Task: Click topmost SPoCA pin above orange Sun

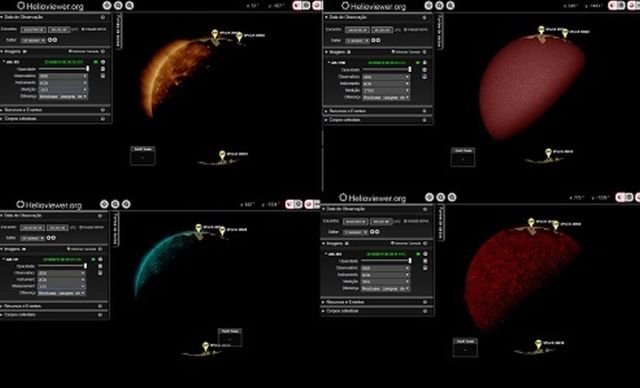Action: coord(214,34)
